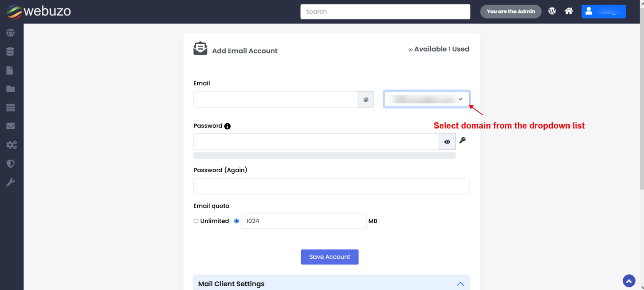Open the envelope email icon in the sidebar
The width and height of the screenshot is (644, 290).
pyautogui.click(x=11, y=126)
